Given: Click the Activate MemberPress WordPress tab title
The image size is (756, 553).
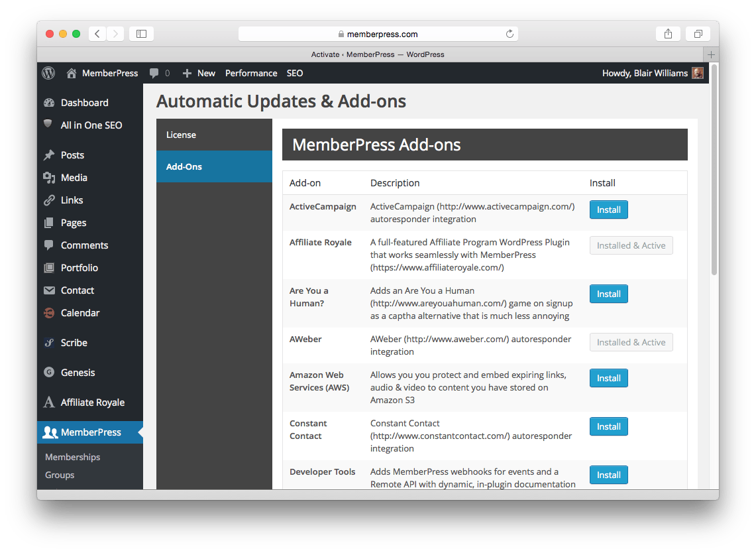Looking at the screenshot, I should pos(378,54).
